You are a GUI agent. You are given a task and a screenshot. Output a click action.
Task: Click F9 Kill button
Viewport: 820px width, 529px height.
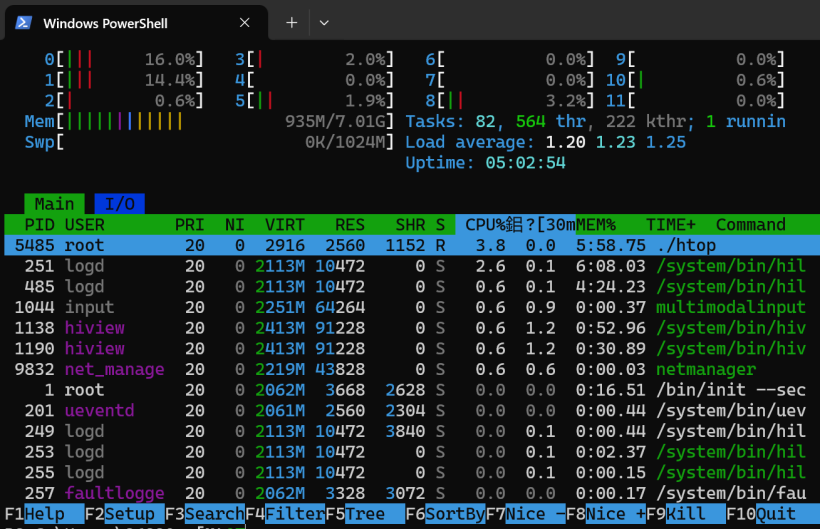click(x=686, y=514)
